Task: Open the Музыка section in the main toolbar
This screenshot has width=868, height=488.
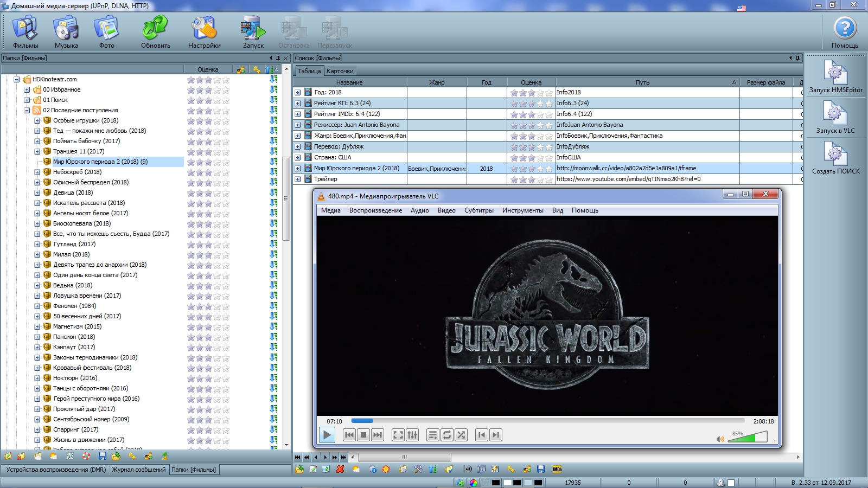Action: [x=66, y=31]
